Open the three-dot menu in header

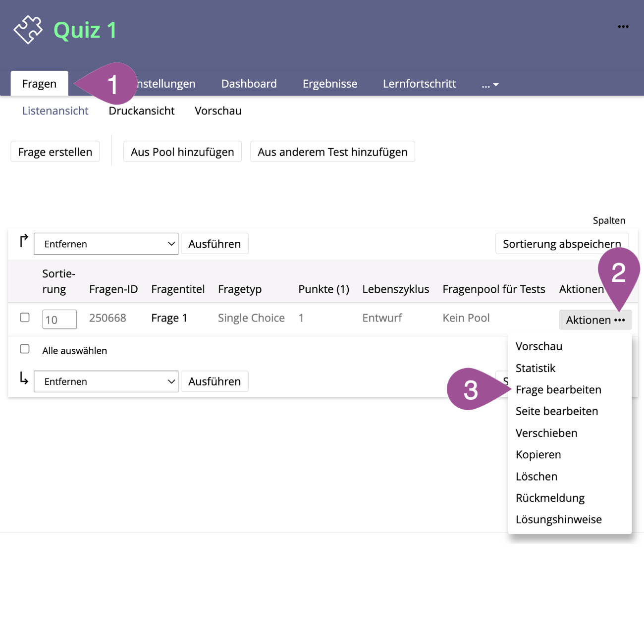pos(623,27)
